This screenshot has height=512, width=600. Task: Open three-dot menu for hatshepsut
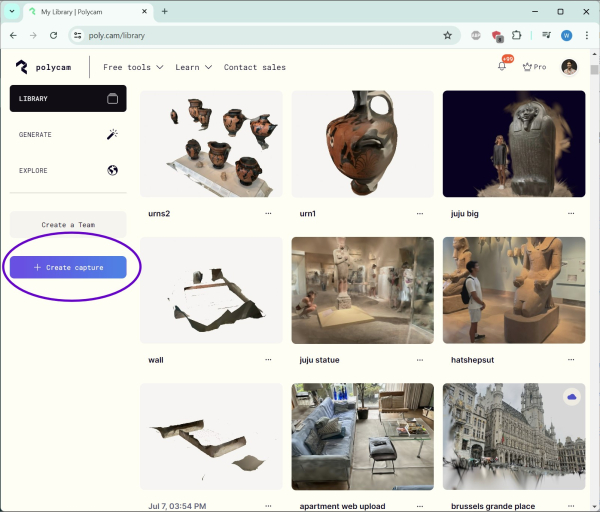571,359
